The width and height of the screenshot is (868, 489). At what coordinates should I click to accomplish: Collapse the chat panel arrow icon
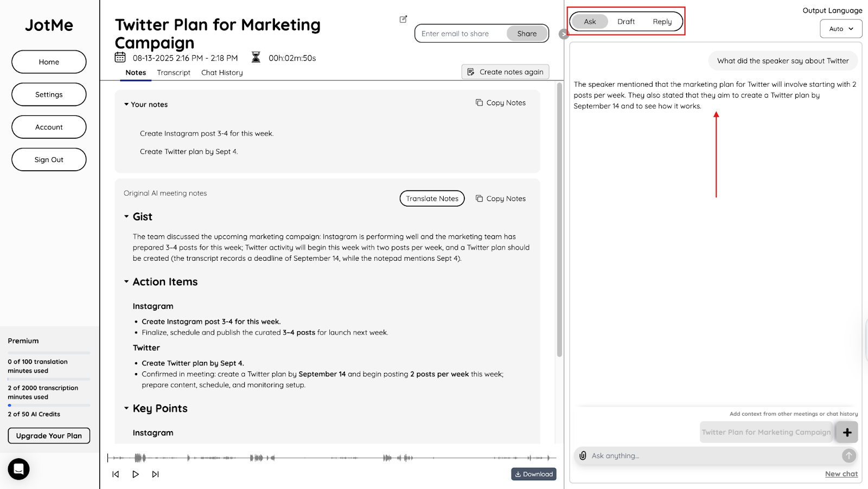click(564, 34)
